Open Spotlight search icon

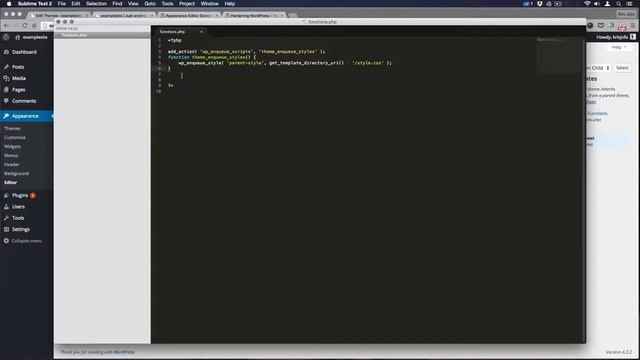(619, 4)
